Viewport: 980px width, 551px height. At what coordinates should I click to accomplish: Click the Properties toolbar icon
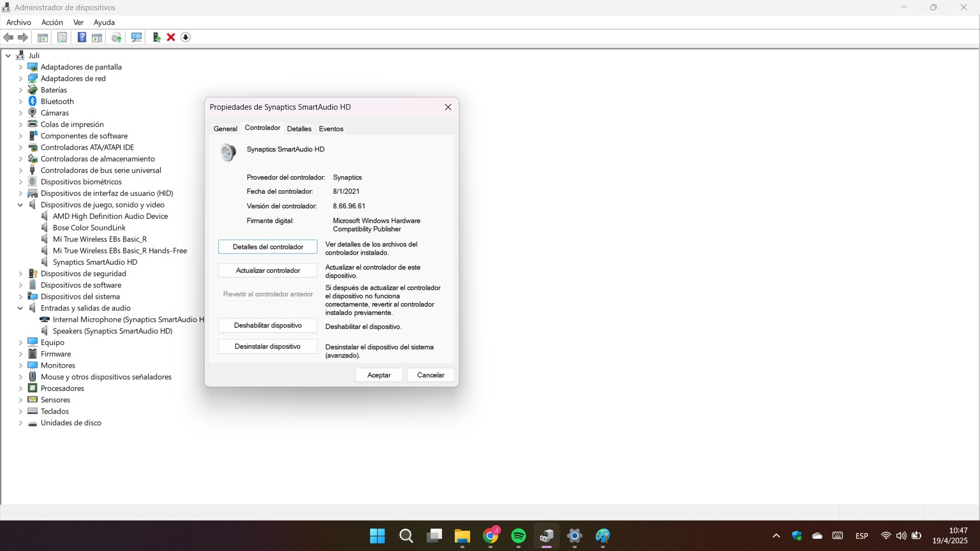pyautogui.click(x=62, y=37)
